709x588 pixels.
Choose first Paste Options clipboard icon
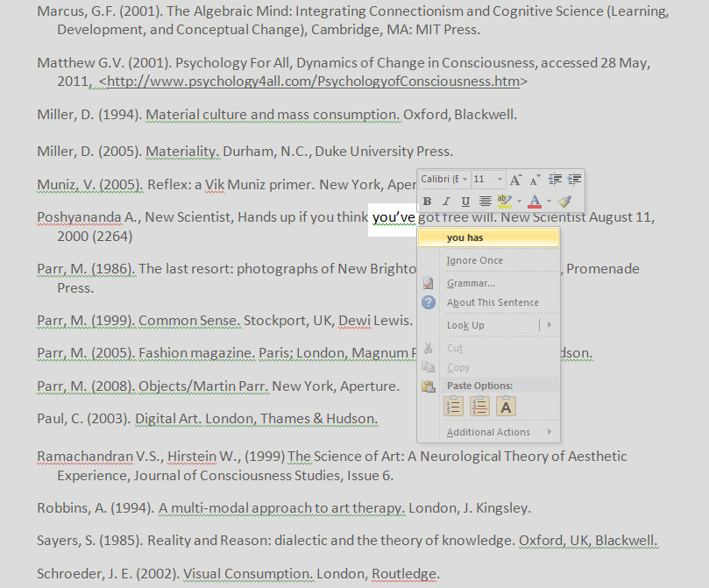point(453,407)
